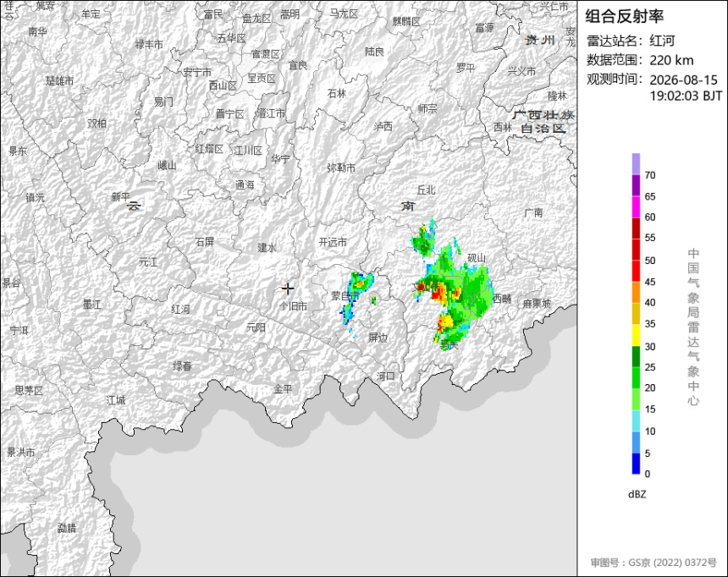Click the 楚雄市 city label
This screenshot has width=728, height=577.
click(x=59, y=80)
